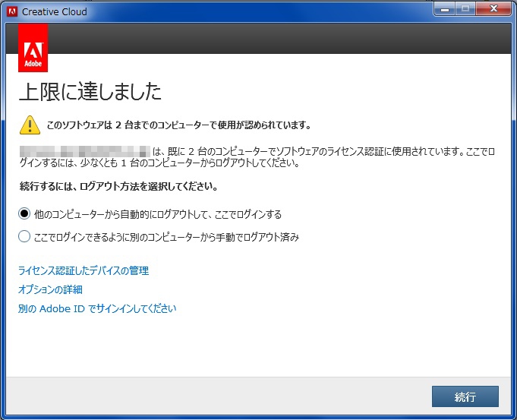Click the Creative Cloud window title text
This screenshot has height=420, width=517.
pyautogui.click(x=55, y=11)
